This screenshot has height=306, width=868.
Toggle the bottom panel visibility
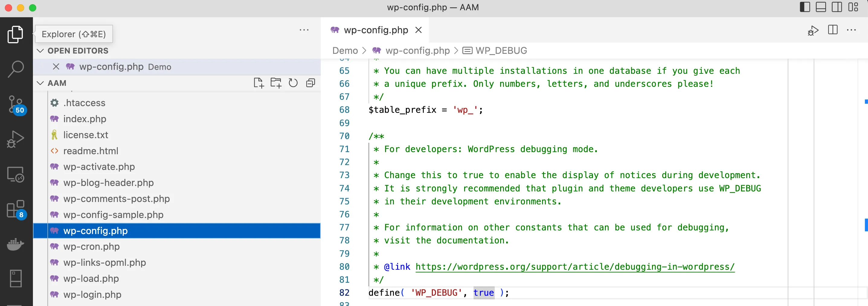tap(821, 7)
